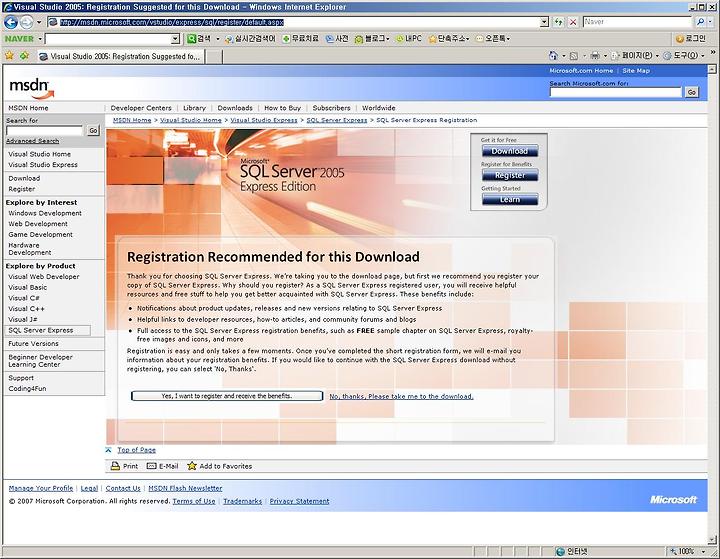The width and height of the screenshot is (720, 559).
Task: Go forward with the browser Forward arrow
Action: pyautogui.click(x=26, y=22)
